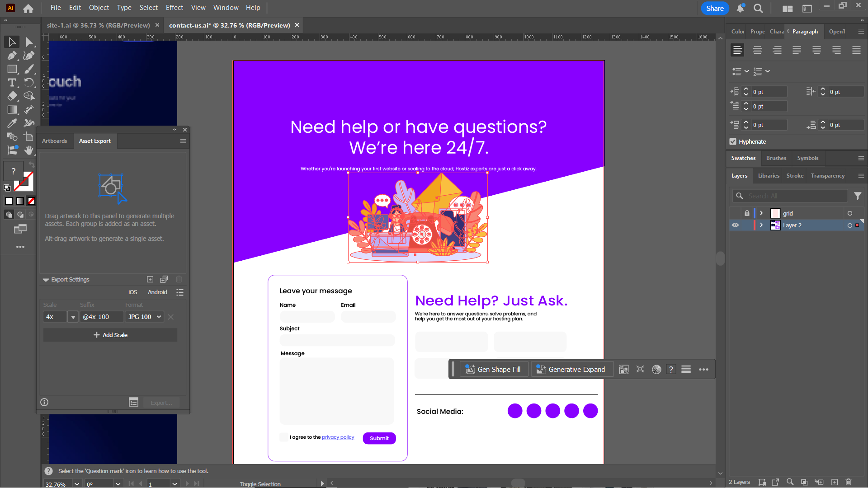Screen dimensions: 868x488
Task: Delete selection with Layers trash icon
Action: (849, 482)
